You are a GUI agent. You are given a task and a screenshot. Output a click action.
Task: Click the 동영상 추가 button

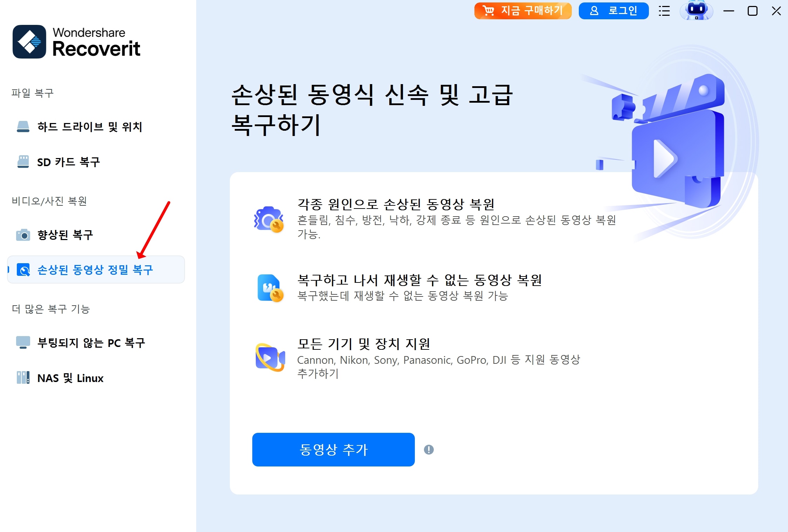334,450
